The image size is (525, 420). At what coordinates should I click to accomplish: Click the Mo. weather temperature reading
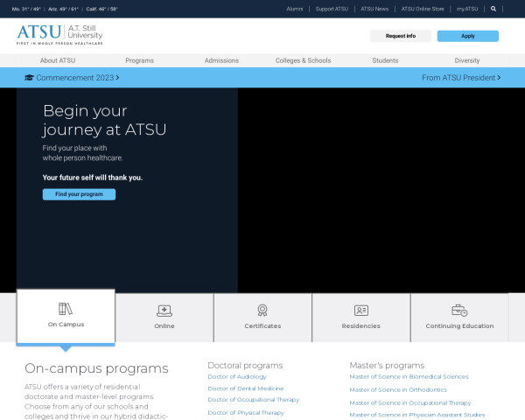26,9
